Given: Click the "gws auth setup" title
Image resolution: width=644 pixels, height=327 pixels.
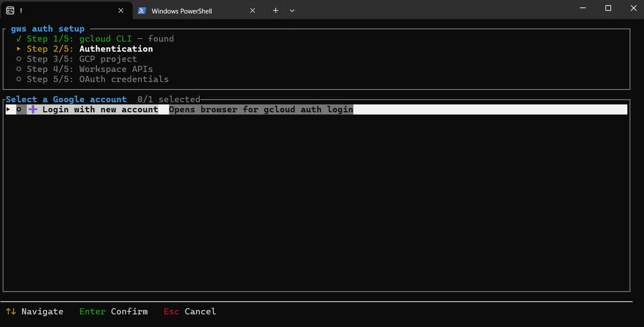Looking at the screenshot, I should tap(48, 29).
